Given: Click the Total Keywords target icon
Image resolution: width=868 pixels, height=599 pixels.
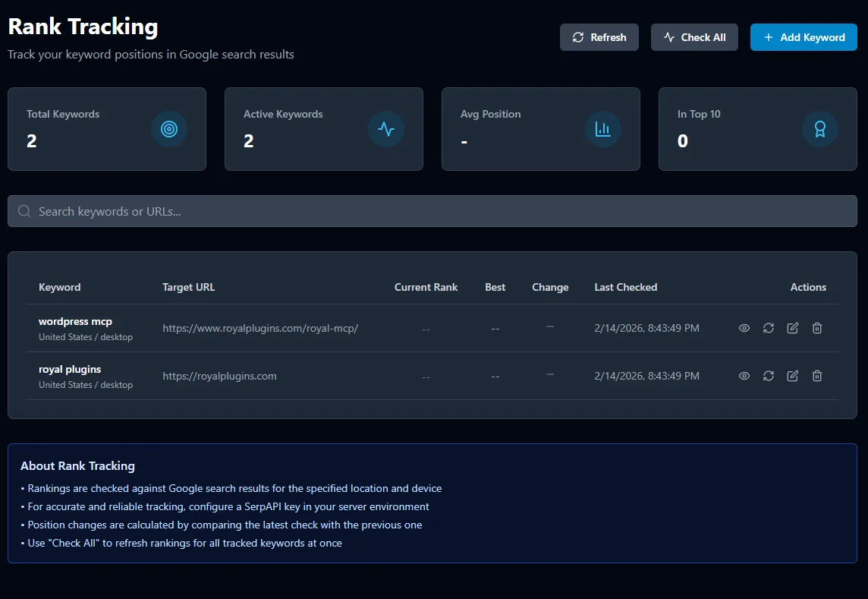Looking at the screenshot, I should 168,129.
